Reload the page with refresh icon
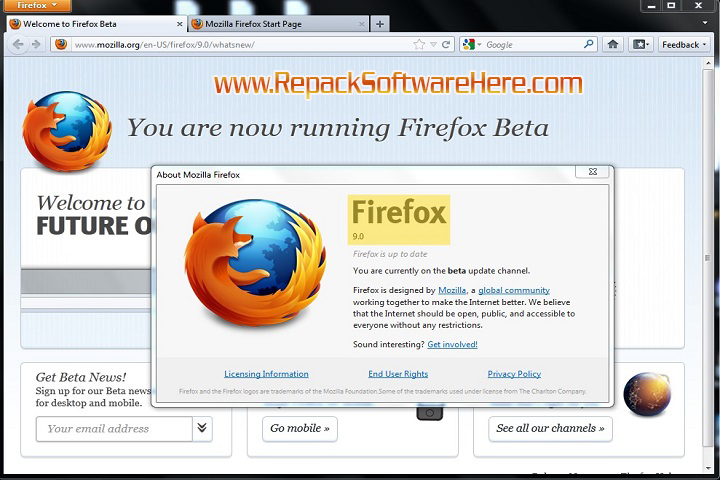Screen dimensions: 720x480 point(445,45)
